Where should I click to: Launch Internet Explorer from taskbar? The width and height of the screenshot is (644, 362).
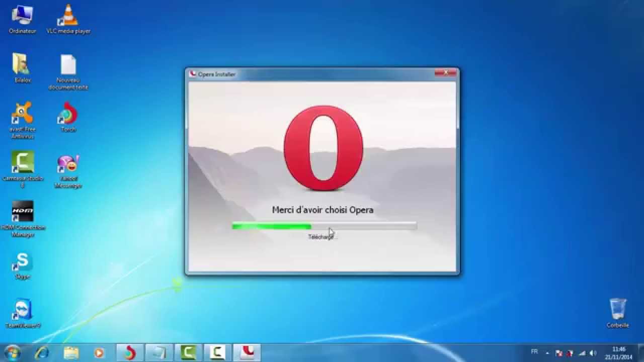coord(42,352)
